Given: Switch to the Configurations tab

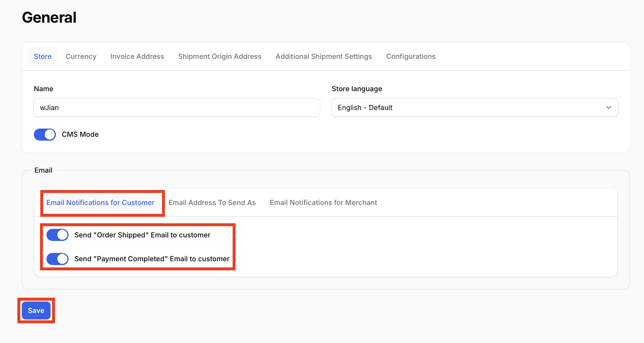Looking at the screenshot, I should pos(411,56).
